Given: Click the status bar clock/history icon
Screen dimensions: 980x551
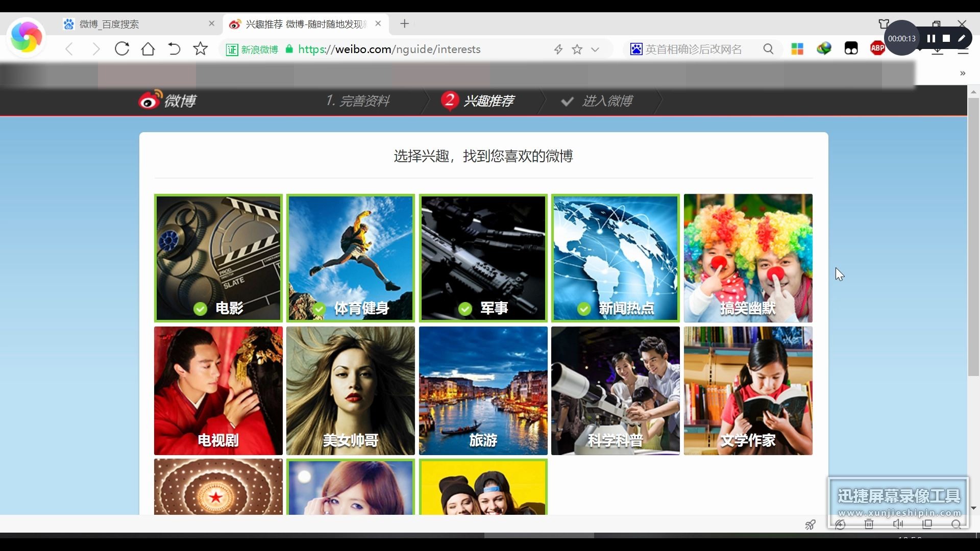Looking at the screenshot, I should point(841,524).
